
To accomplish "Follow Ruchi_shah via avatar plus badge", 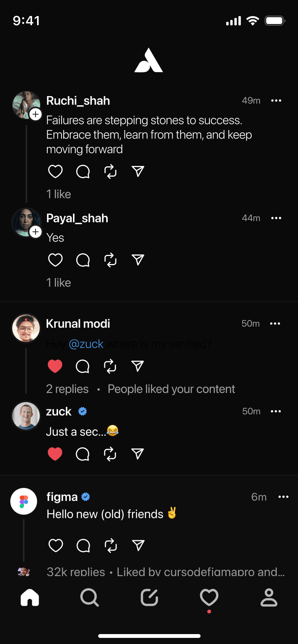I will (36, 114).
